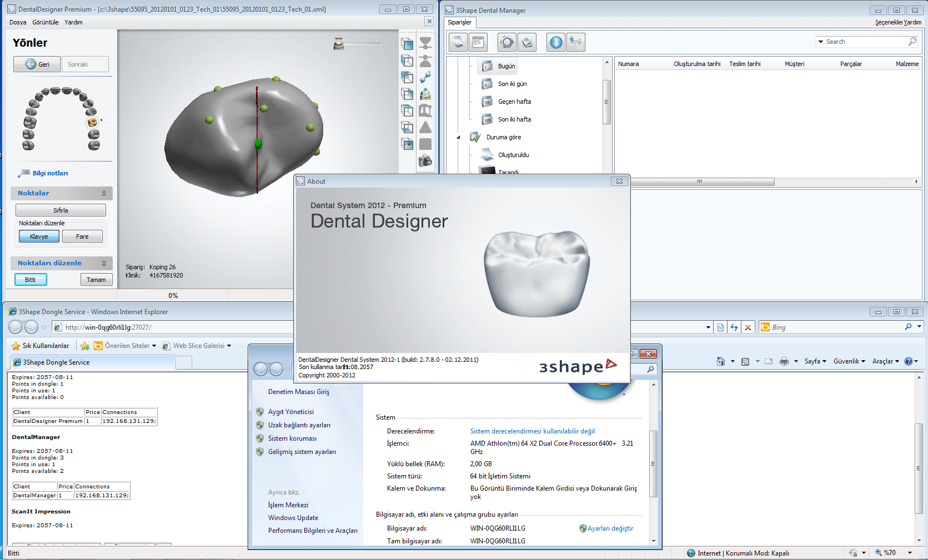Select the Bugün order filter
Viewport: 928px width, 560px height.
click(498, 66)
